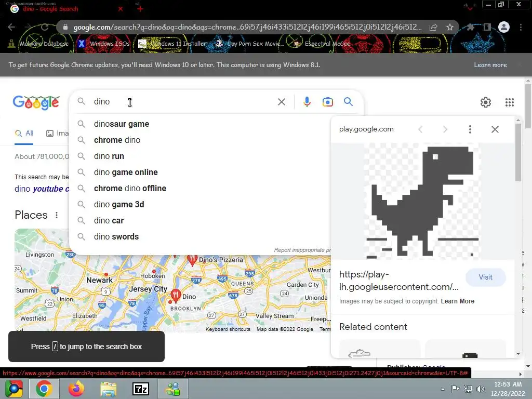This screenshot has height=399, width=532.
Task: Click the blue magnifier search button
Action: coord(348,101)
